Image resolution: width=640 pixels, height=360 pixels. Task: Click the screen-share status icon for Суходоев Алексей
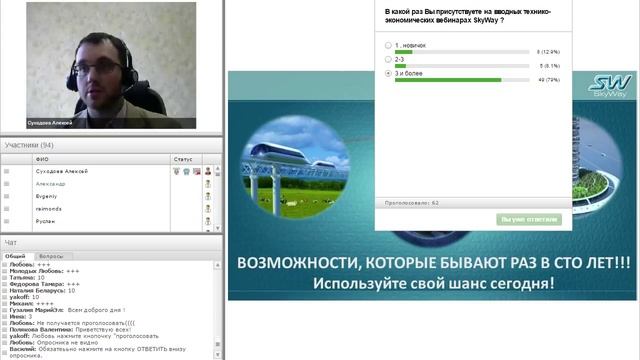tap(197, 171)
